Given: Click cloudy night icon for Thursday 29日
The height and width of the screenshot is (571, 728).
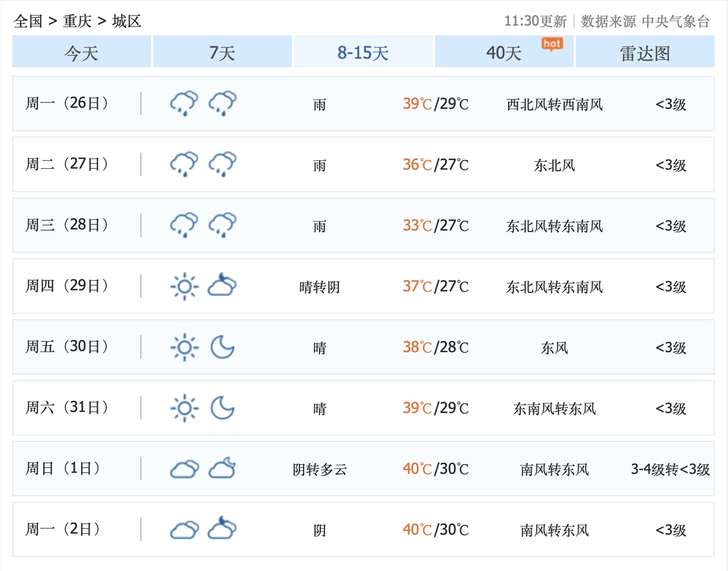Looking at the screenshot, I should pyautogui.click(x=222, y=285).
